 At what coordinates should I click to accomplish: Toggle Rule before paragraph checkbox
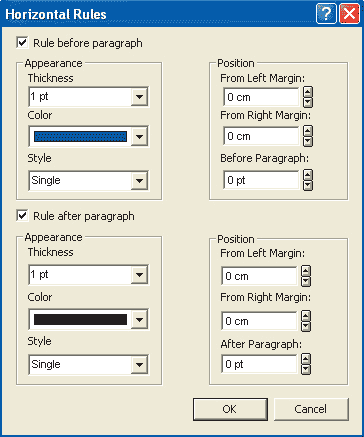pyautogui.click(x=22, y=43)
